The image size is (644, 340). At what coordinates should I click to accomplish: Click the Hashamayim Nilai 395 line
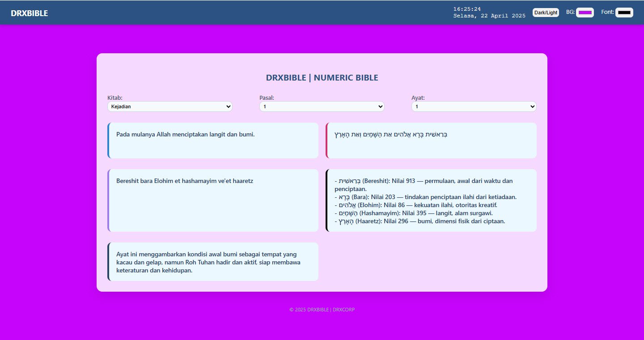(414, 213)
